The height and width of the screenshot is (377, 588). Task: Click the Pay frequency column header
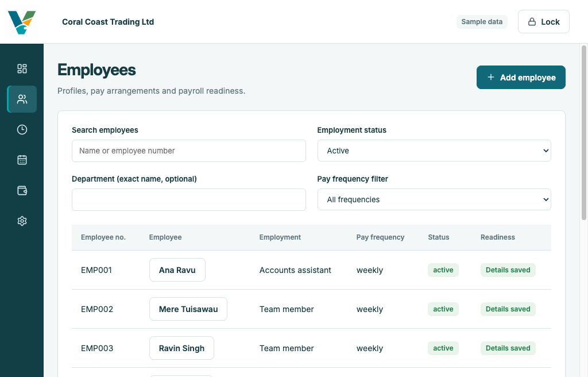pyautogui.click(x=380, y=237)
